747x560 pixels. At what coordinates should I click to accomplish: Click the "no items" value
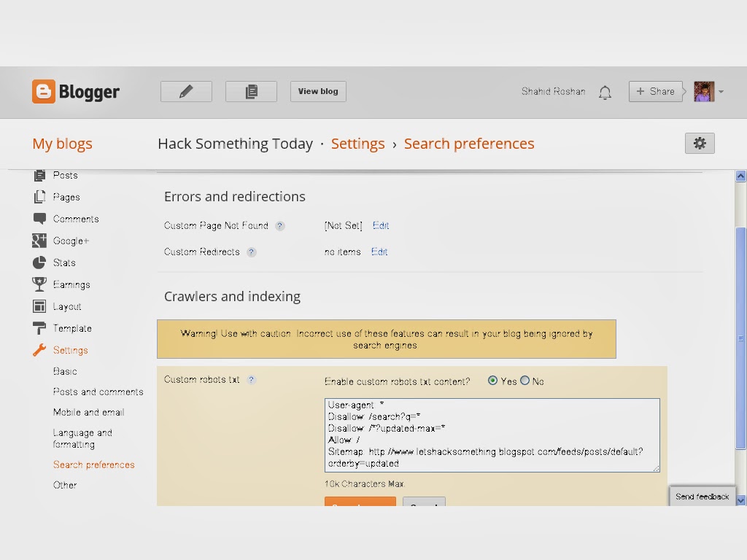(343, 252)
